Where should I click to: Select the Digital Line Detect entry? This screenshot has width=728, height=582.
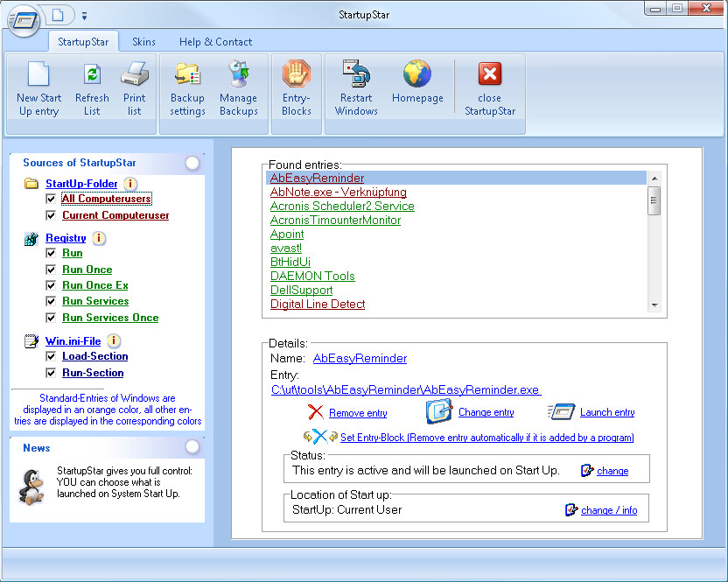point(318,304)
